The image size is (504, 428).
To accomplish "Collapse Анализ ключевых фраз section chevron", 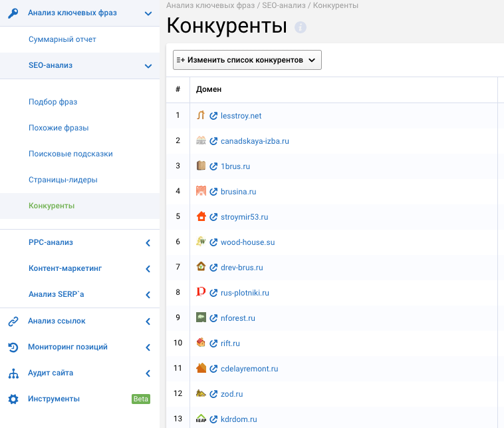I will pyautogui.click(x=148, y=13).
